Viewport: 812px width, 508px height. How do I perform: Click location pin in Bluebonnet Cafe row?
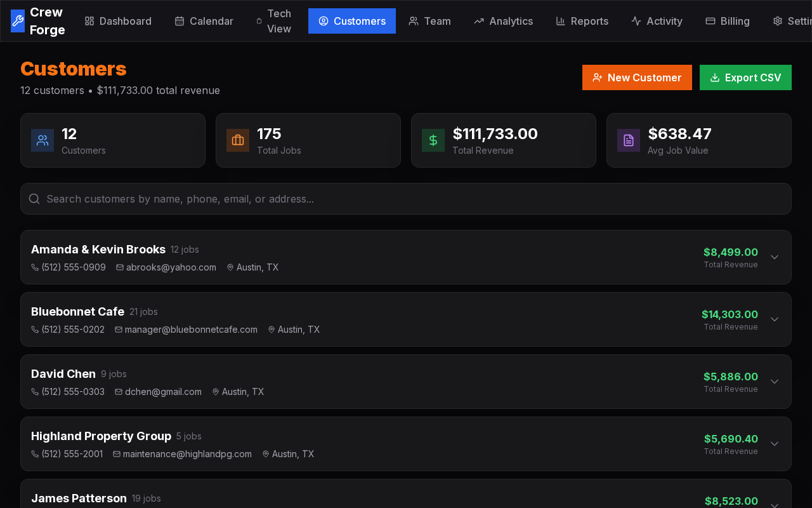pyautogui.click(x=272, y=330)
